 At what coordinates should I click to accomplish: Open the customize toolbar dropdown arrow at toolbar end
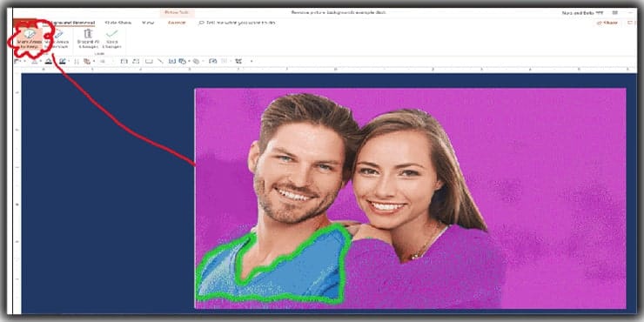tap(251, 61)
